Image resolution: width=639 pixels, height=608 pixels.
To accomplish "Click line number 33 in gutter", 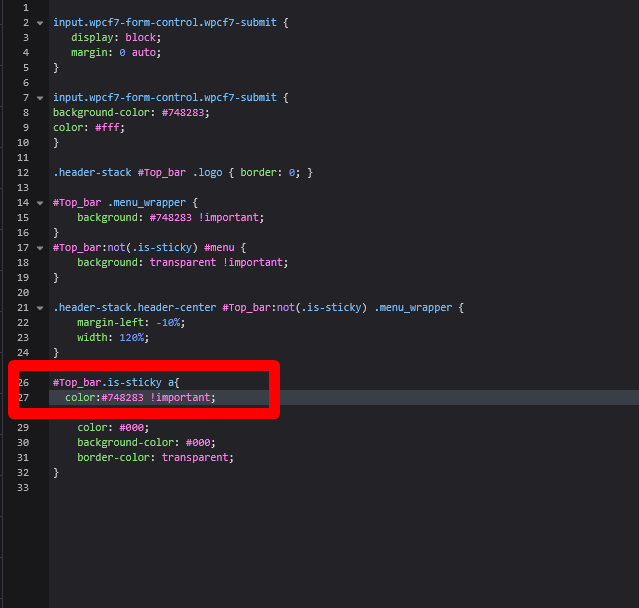I will 23,487.
